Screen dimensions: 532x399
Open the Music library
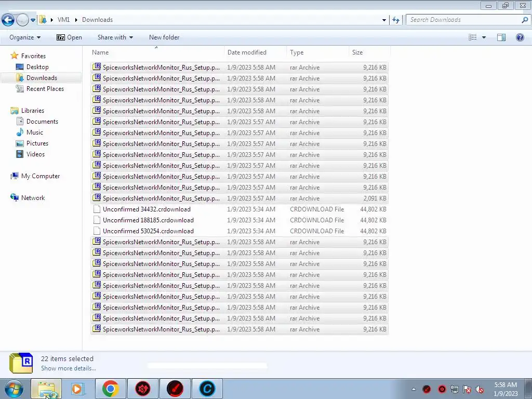tap(35, 132)
